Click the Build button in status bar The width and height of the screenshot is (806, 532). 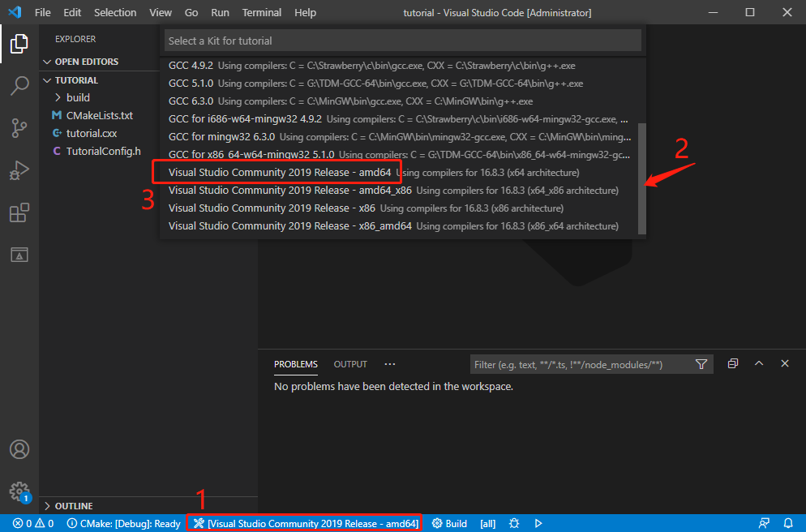(449, 523)
